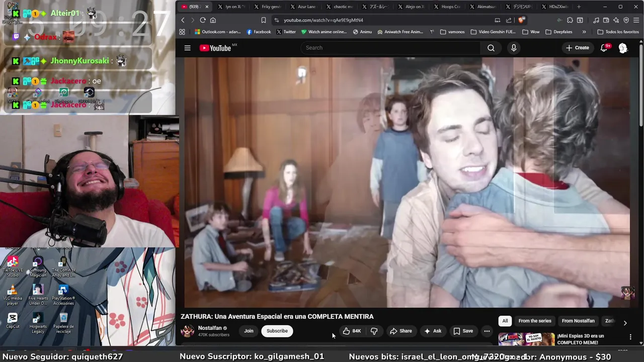Click the Share button
Screen dimensions: 644x362
pyautogui.click(x=400, y=331)
